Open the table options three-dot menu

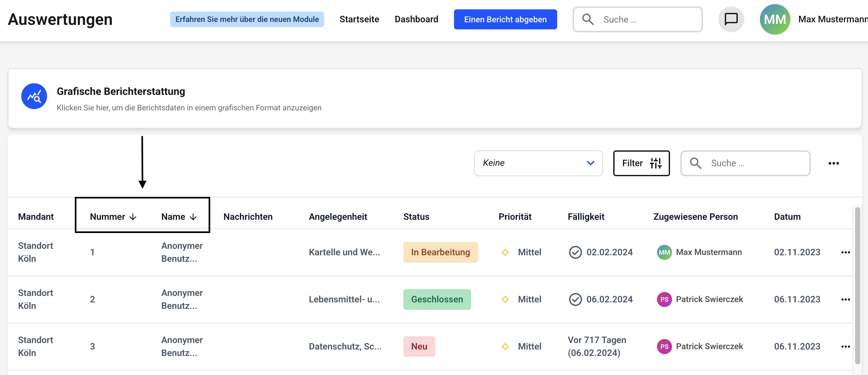pos(833,163)
